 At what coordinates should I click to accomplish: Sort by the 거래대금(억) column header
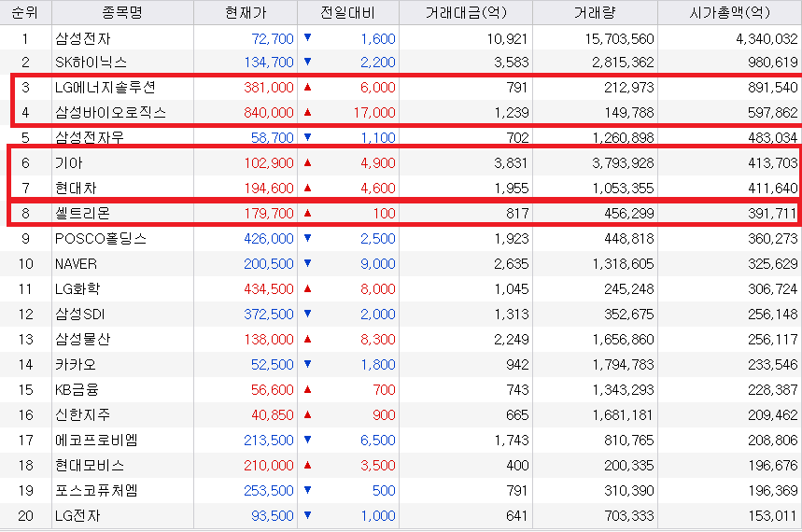tap(466, 12)
